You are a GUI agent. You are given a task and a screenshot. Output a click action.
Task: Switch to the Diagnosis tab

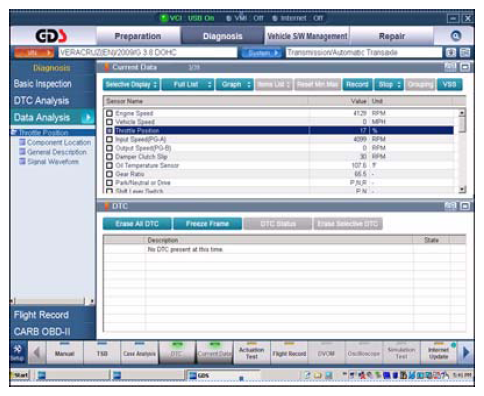pos(222,36)
